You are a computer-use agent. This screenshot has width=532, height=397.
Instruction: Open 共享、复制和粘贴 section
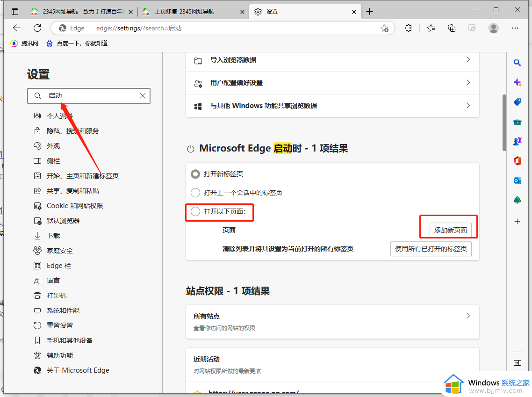click(66, 191)
